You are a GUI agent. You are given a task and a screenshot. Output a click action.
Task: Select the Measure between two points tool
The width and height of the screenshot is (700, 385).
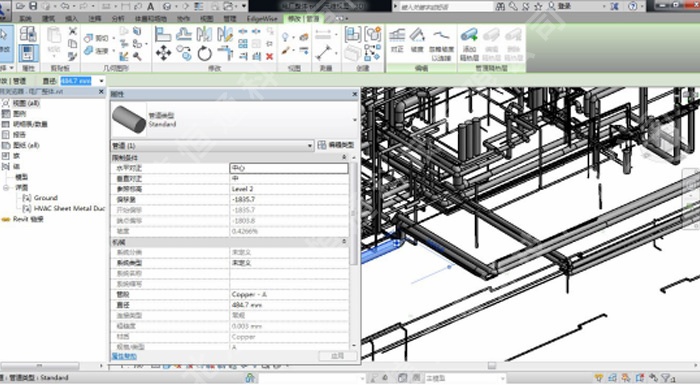pyautogui.click(x=323, y=52)
